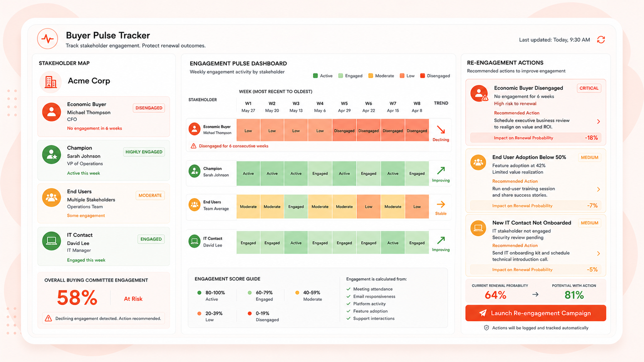This screenshot has height=362, width=644.
Task: Click the 58% overall engagement score
Action: [77, 298]
